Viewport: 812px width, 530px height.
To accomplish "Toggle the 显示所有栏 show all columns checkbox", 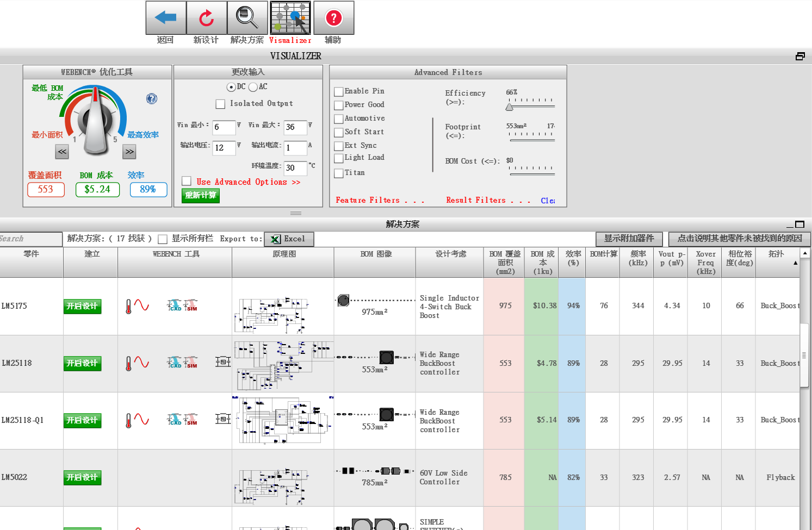I will click(x=163, y=239).
